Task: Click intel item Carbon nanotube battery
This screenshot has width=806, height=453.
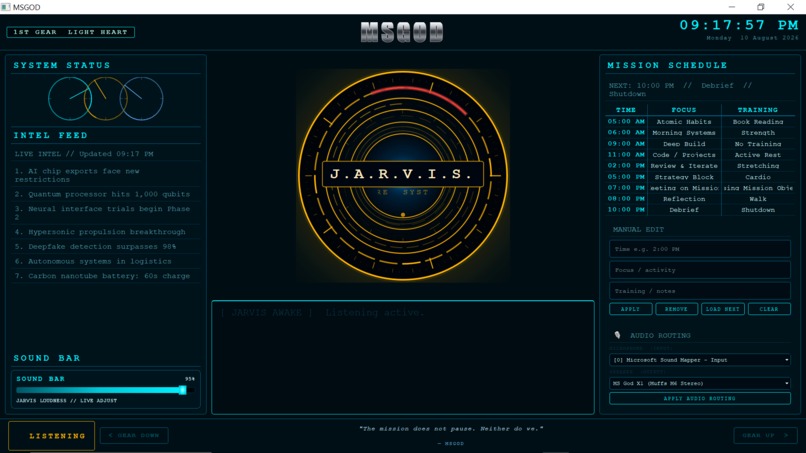Action: point(105,276)
